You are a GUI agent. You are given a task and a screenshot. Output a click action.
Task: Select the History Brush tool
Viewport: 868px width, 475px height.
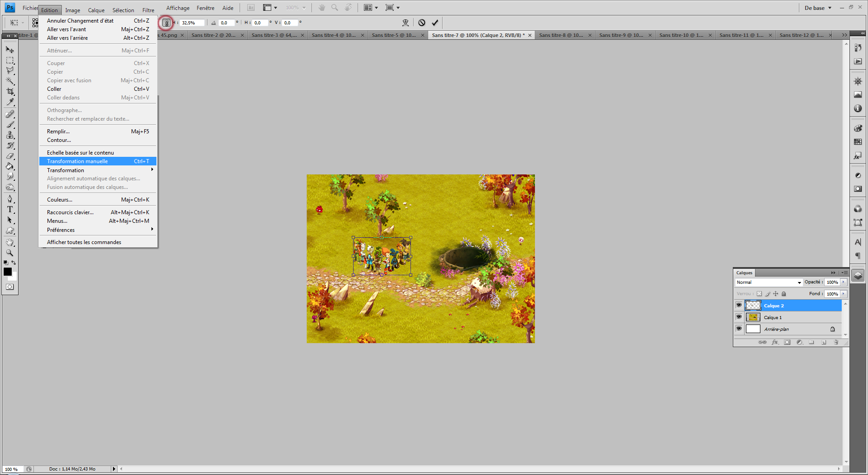tap(9, 145)
